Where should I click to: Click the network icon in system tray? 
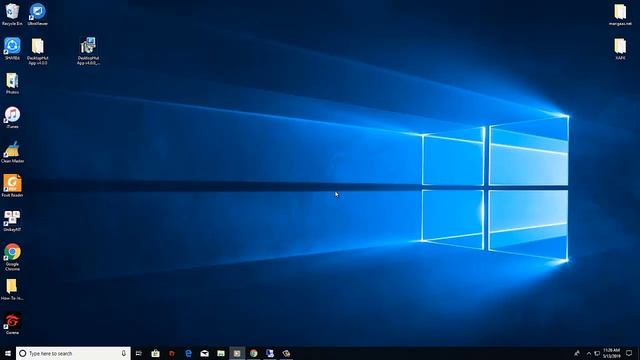point(597,353)
